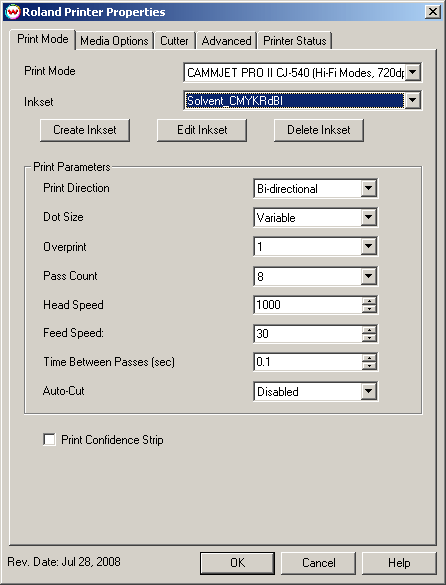
Task: Expand the Auto-Cut dropdown
Action: pos(368,391)
